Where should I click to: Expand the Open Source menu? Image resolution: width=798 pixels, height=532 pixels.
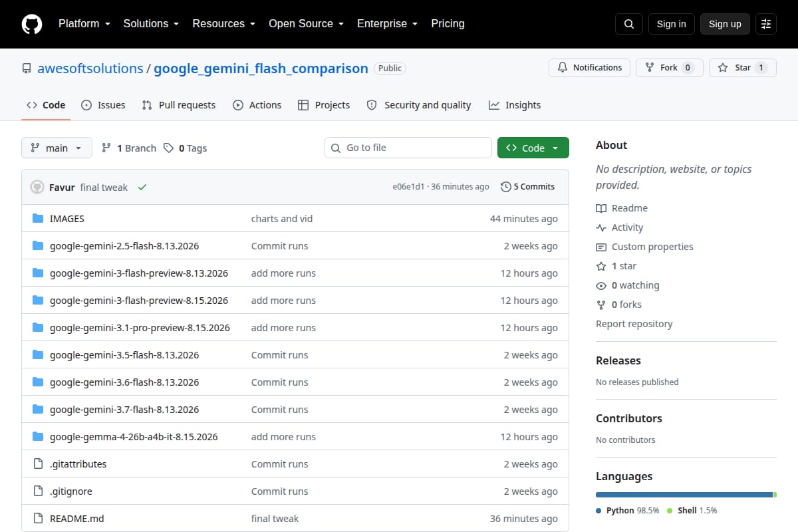coord(306,24)
